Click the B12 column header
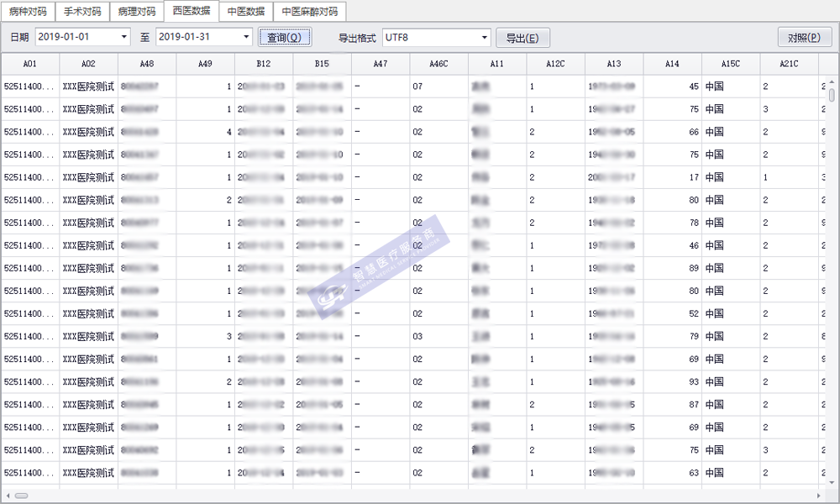The height and width of the screenshot is (504, 840). click(x=264, y=64)
